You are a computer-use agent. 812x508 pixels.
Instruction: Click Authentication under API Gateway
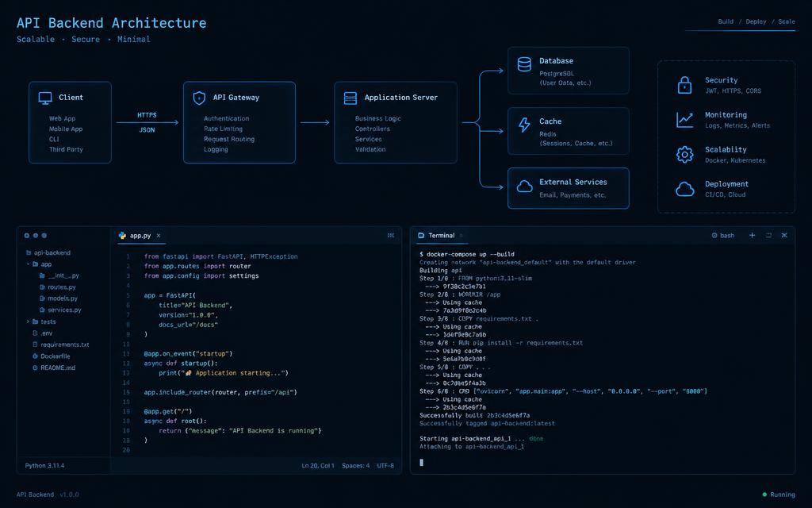click(226, 119)
